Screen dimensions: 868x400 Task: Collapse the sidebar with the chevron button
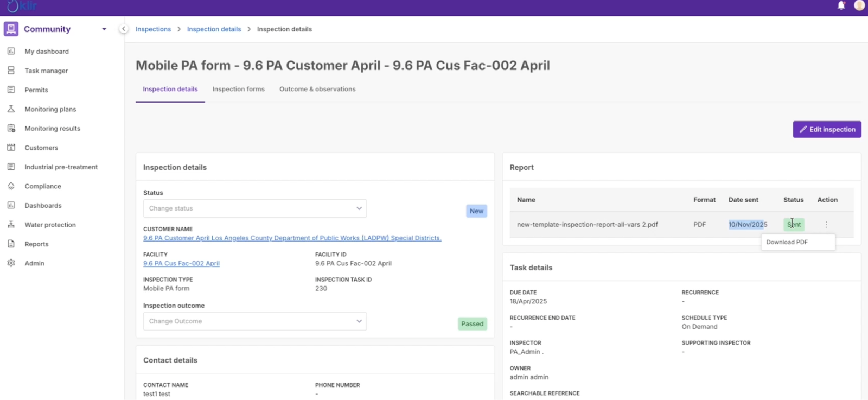click(x=124, y=29)
